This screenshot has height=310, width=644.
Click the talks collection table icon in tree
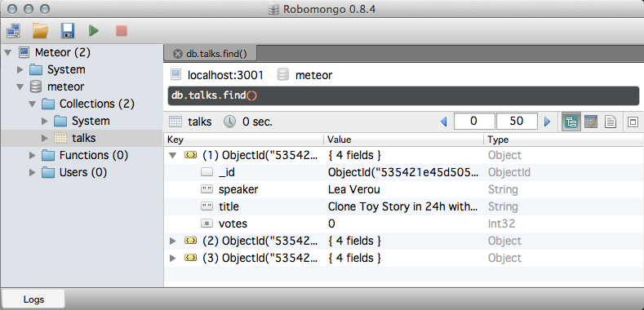60,139
